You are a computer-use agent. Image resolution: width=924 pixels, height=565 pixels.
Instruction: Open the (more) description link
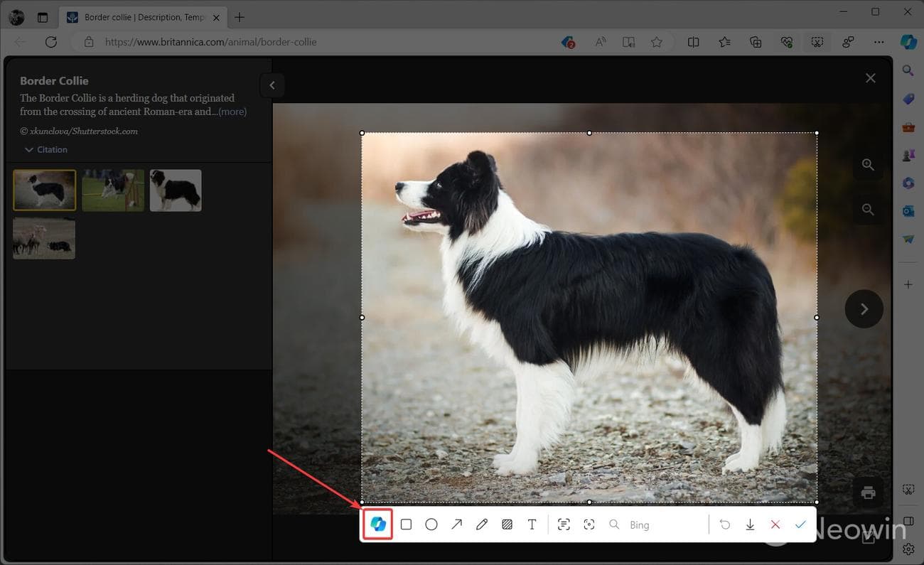pos(232,112)
